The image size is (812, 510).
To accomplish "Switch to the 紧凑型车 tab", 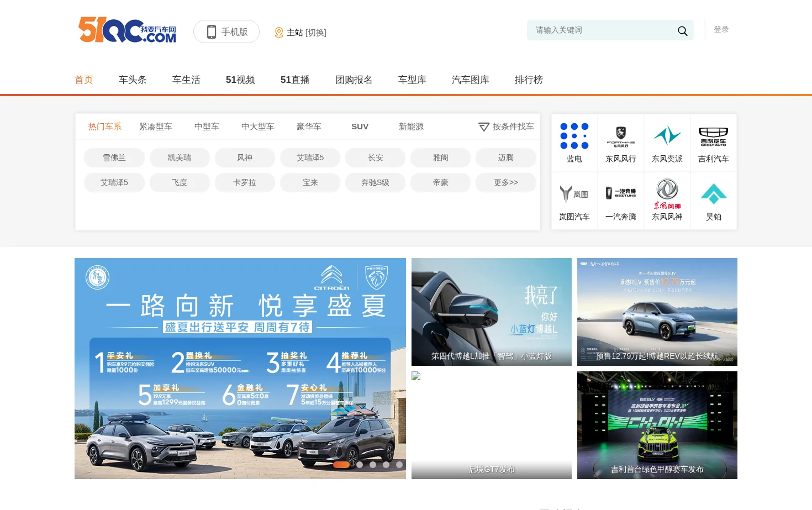I will pos(156,127).
